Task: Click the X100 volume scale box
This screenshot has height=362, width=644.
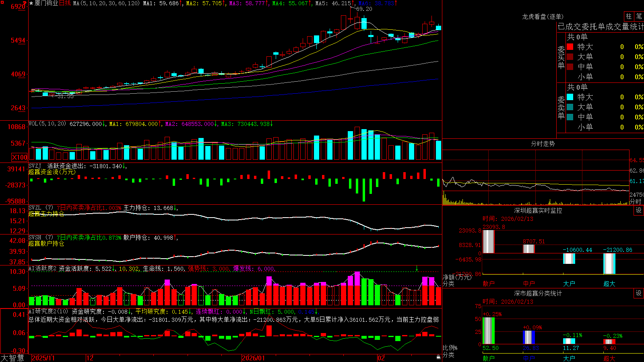Action: [x=19, y=157]
